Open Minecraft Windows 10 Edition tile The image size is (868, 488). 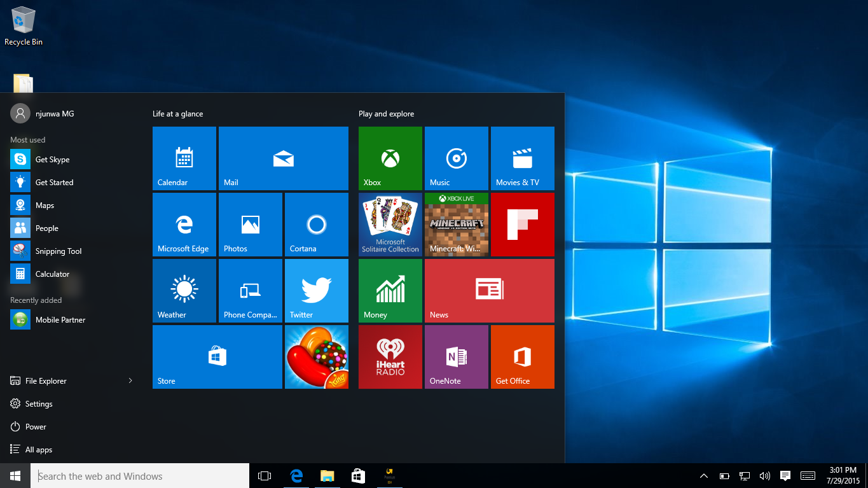click(x=456, y=224)
